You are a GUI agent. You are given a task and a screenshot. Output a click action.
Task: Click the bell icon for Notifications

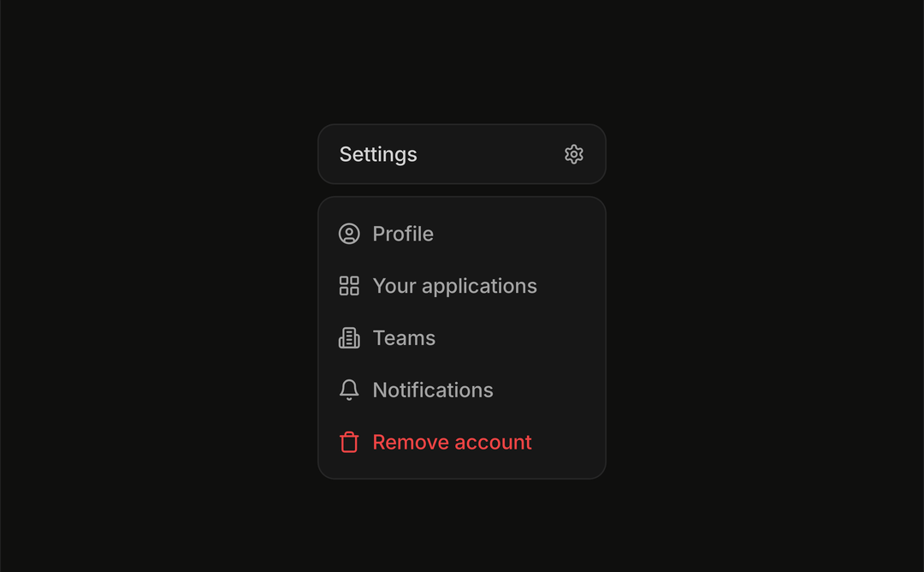tap(349, 390)
